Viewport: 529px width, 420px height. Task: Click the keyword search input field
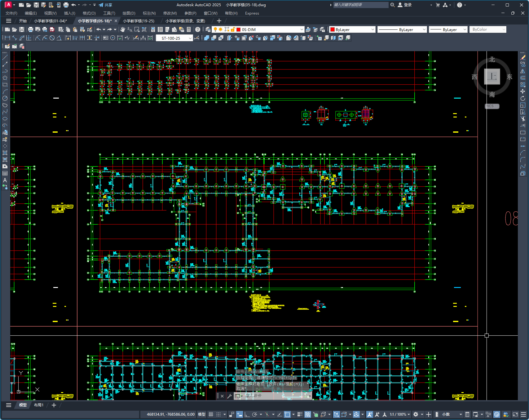[x=361, y=5]
